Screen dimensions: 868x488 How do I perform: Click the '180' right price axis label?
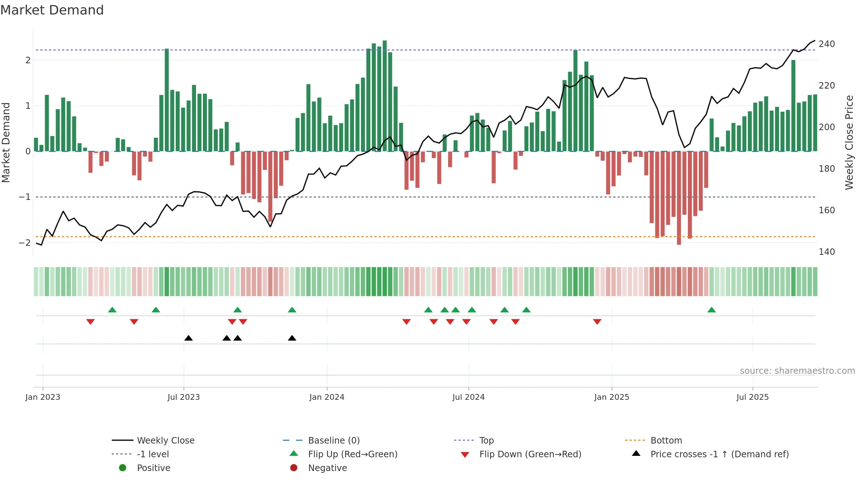coord(827,169)
